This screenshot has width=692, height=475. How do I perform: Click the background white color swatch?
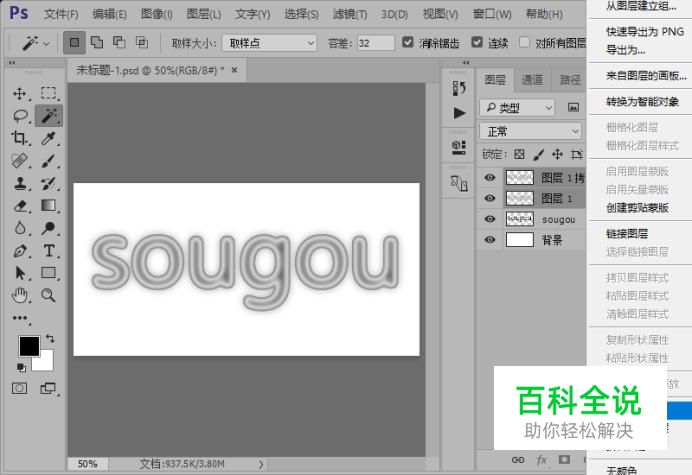point(46,363)
